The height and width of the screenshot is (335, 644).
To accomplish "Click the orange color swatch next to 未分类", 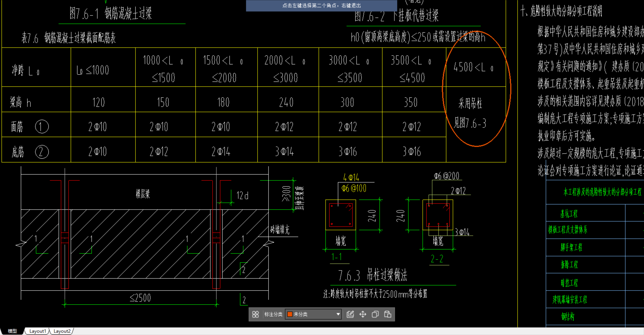I will 290,314.
